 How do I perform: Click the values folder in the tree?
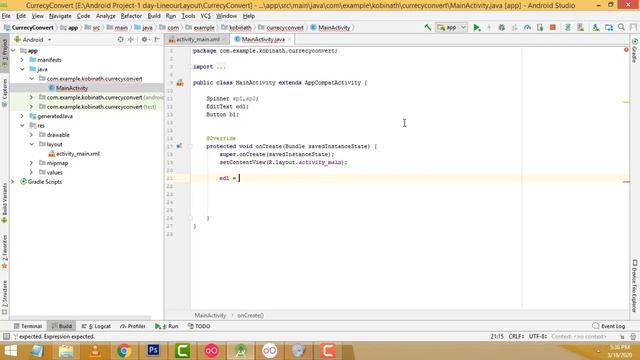pyautogui.click(x=54, y=172)
